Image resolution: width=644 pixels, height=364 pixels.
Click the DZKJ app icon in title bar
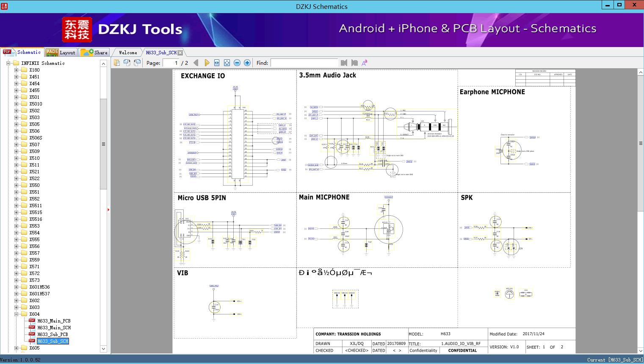pyautogui.click(x=5, y=6)
